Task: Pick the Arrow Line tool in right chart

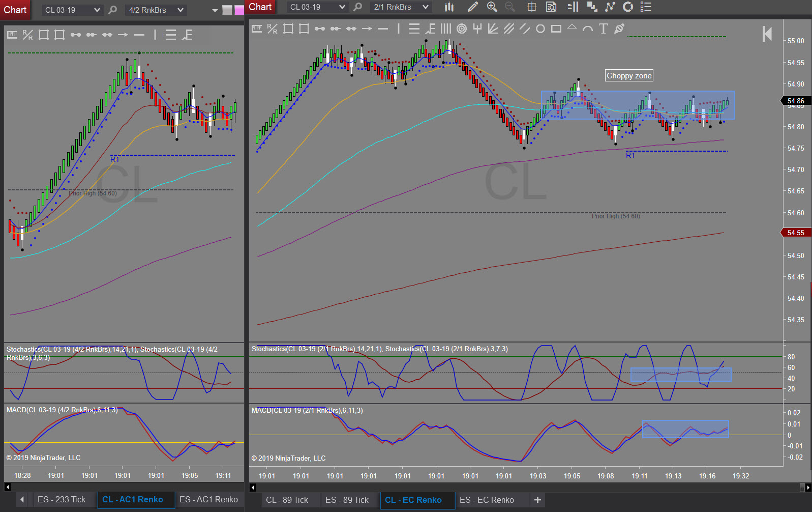Action: (367, 29)
